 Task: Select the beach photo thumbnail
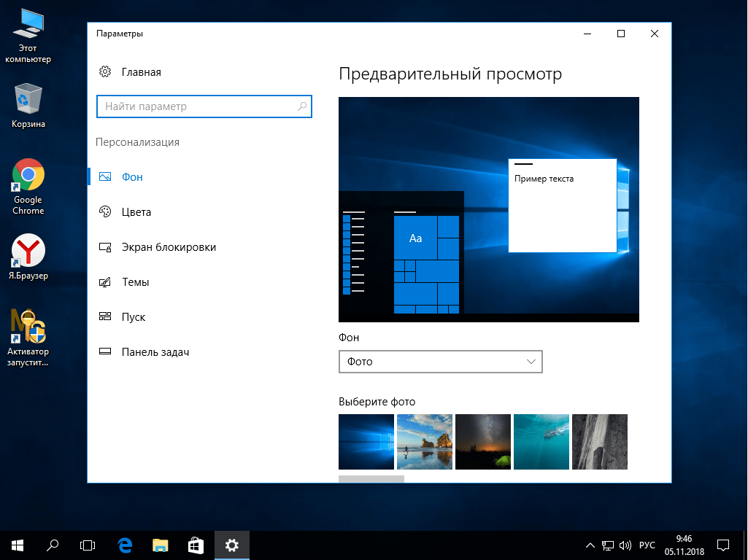pyautogui.click(x=424, y=441)
